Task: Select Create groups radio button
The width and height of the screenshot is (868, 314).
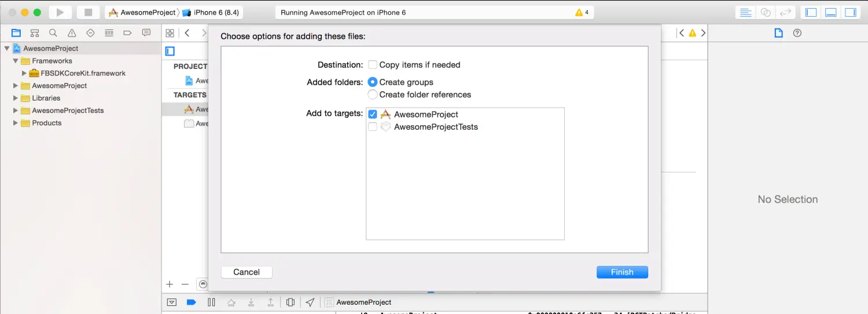Action: [373, 82]
